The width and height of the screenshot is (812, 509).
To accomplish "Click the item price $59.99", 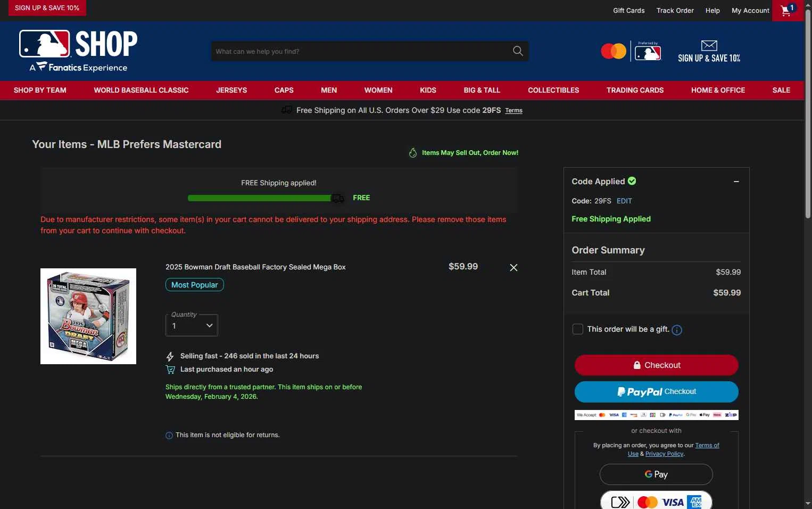I will point(463,266).
